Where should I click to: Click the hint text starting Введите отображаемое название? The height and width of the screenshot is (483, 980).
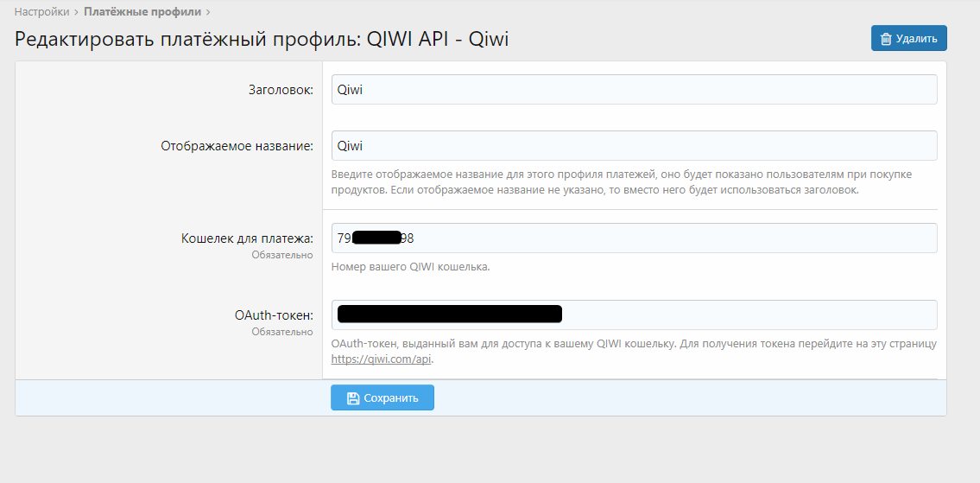pos(622,181)
